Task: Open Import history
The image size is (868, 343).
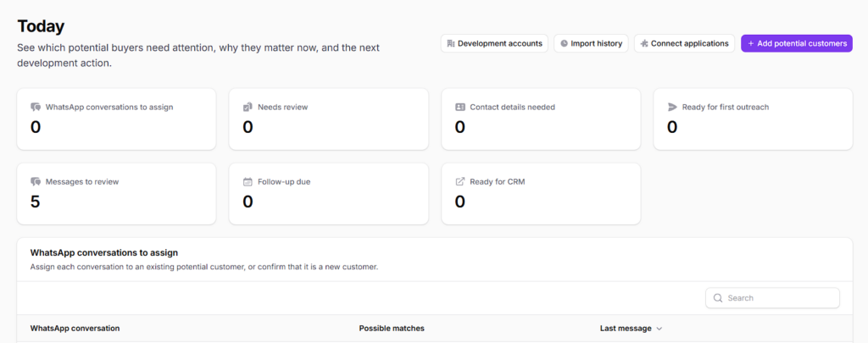Action: [591, 43]
